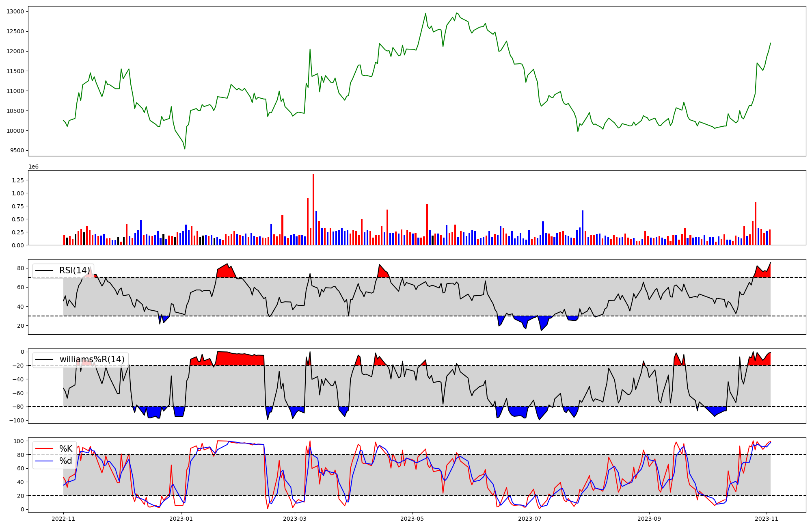Click the %K legend label
This screenshot has height=528, width=812.
click(66, 449)
